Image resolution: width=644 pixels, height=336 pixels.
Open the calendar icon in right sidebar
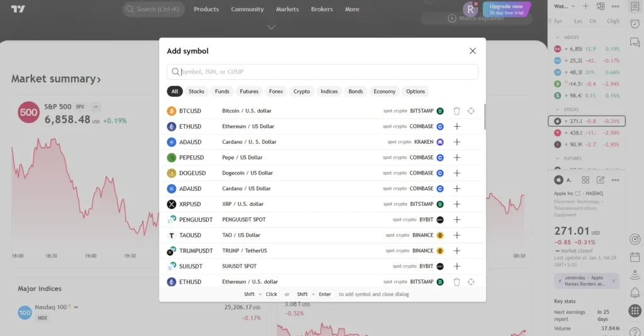pos(635,257)
